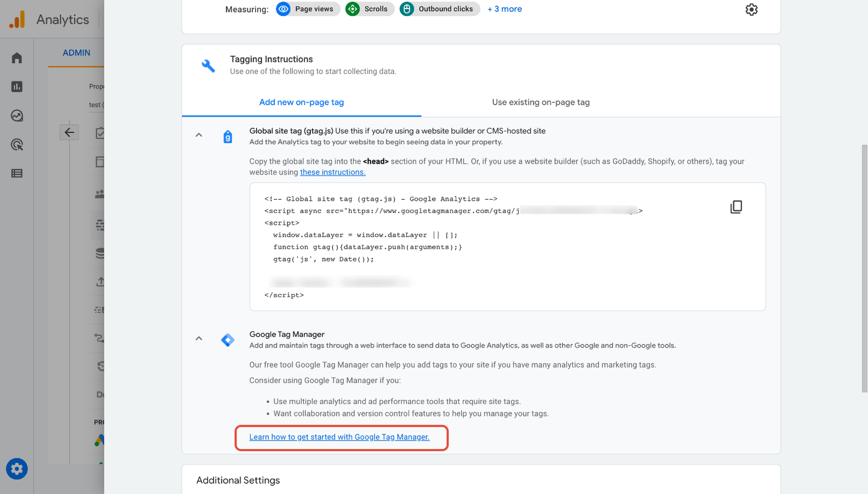Click the Outbound clicks chip
This screenshot has width=868, height=494.
click(439, 9)
